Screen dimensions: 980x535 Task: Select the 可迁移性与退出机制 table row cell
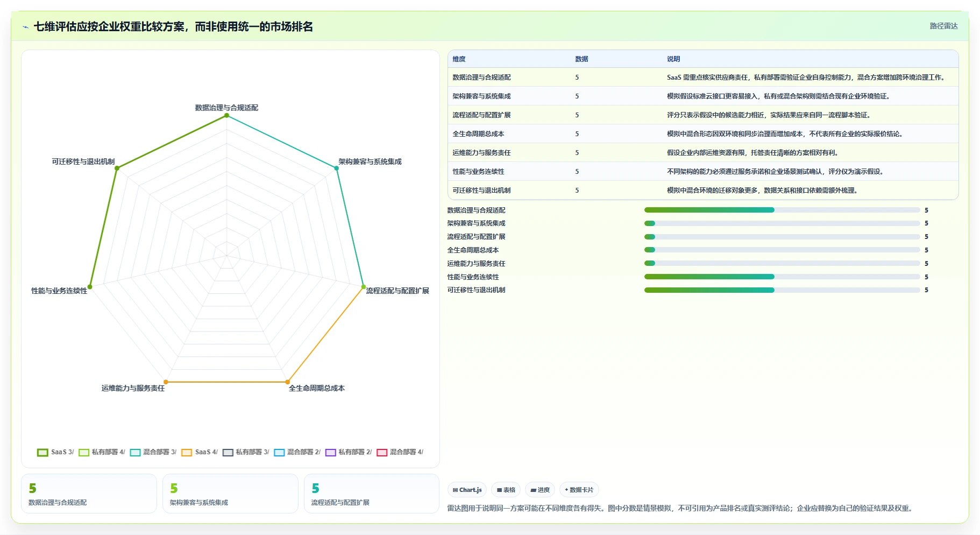point(481,191)
